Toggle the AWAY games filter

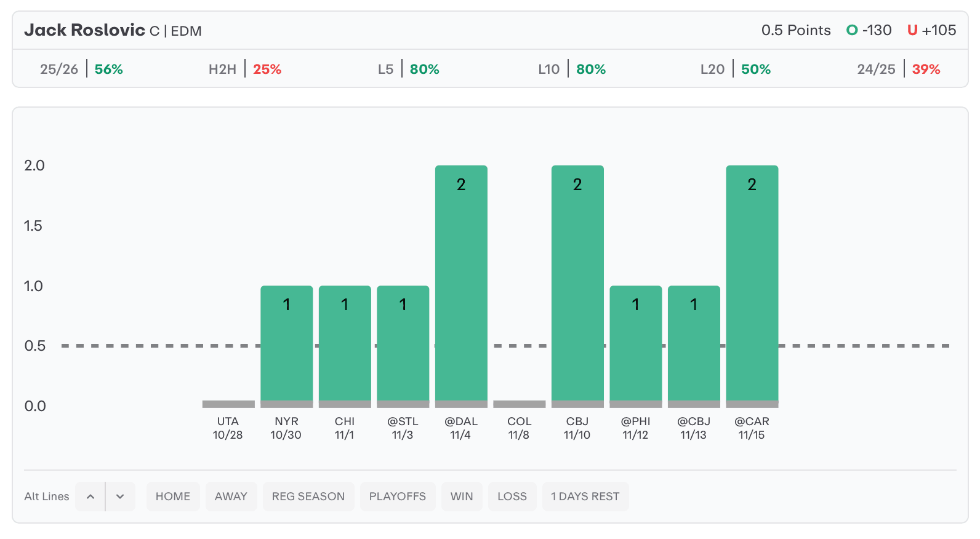[231, 497]
